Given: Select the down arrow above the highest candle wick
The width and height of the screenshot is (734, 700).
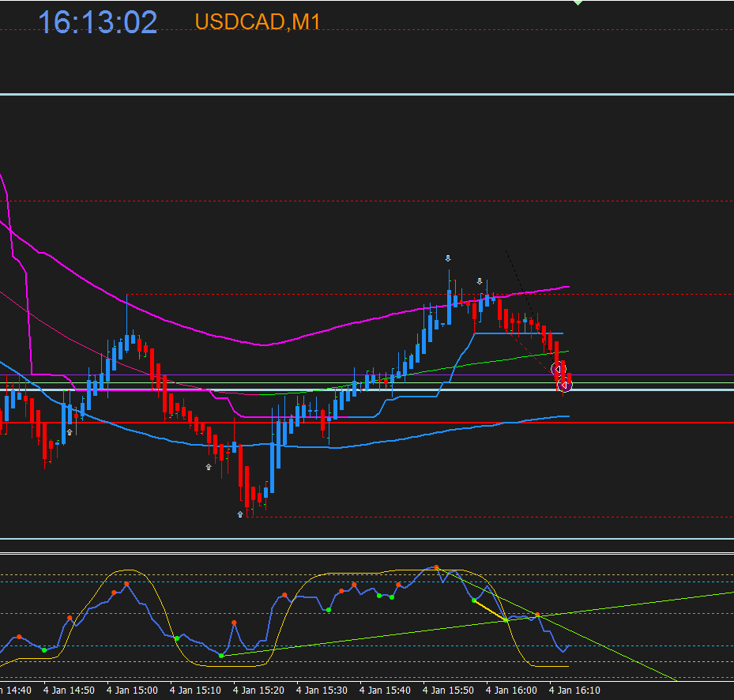Looking at the screenshot, I should tap(448, 258).
